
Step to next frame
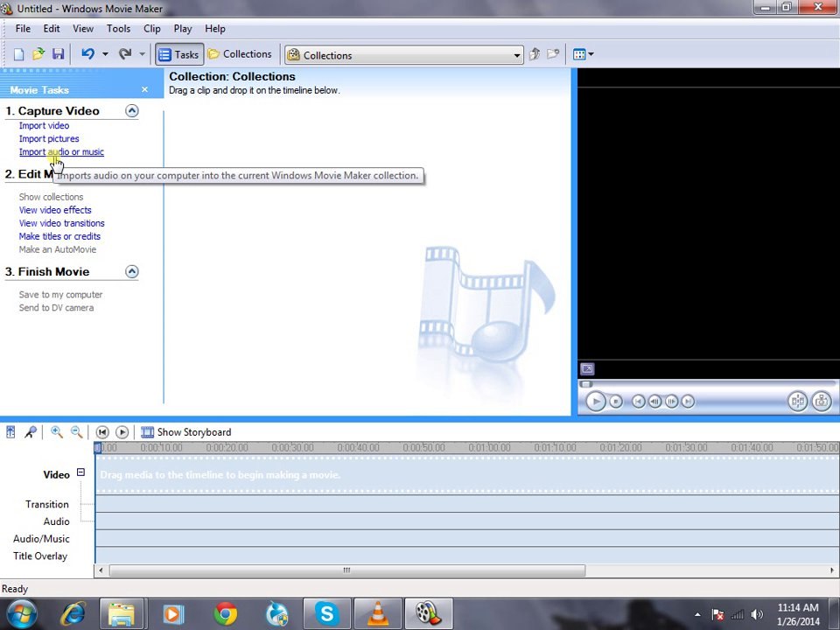671,402
